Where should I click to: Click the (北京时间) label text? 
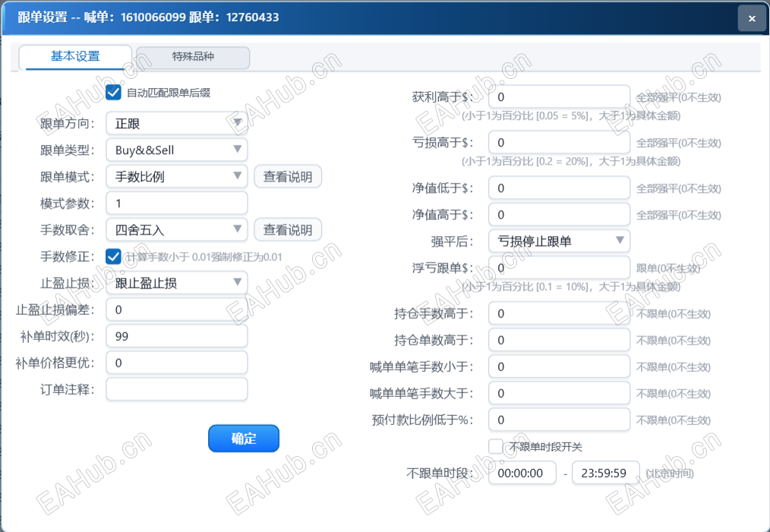click(669, 474)
